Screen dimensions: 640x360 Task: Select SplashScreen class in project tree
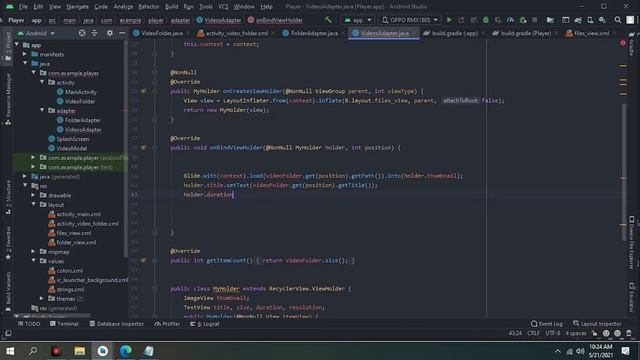tap(73, 139)
